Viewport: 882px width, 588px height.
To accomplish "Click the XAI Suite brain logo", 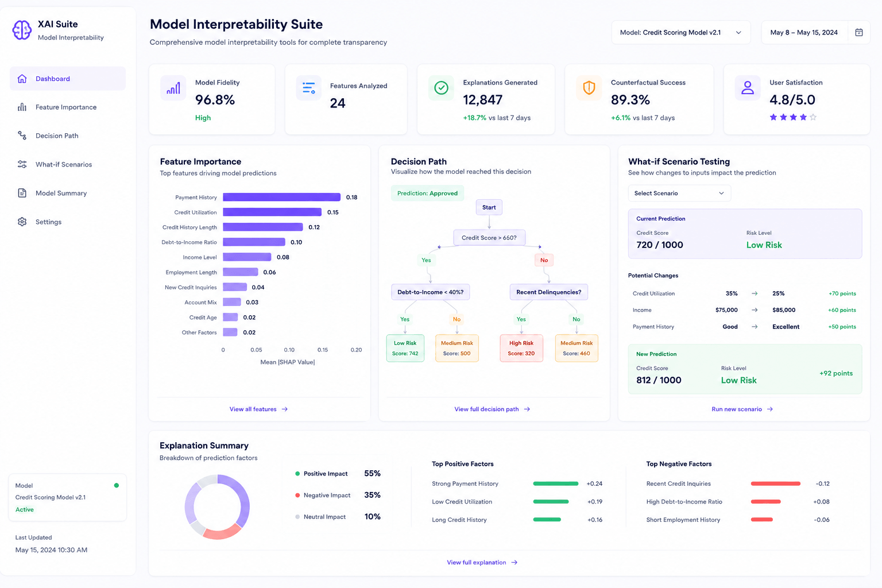I will [22, 30].
